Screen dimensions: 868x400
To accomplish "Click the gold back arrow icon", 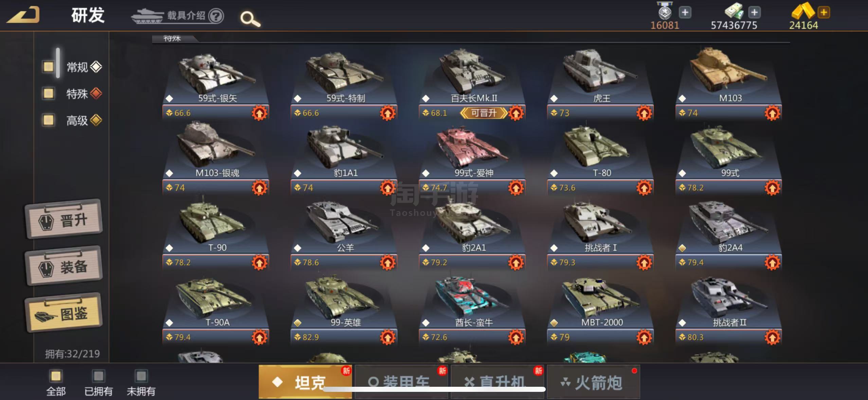I will [24, 15].
